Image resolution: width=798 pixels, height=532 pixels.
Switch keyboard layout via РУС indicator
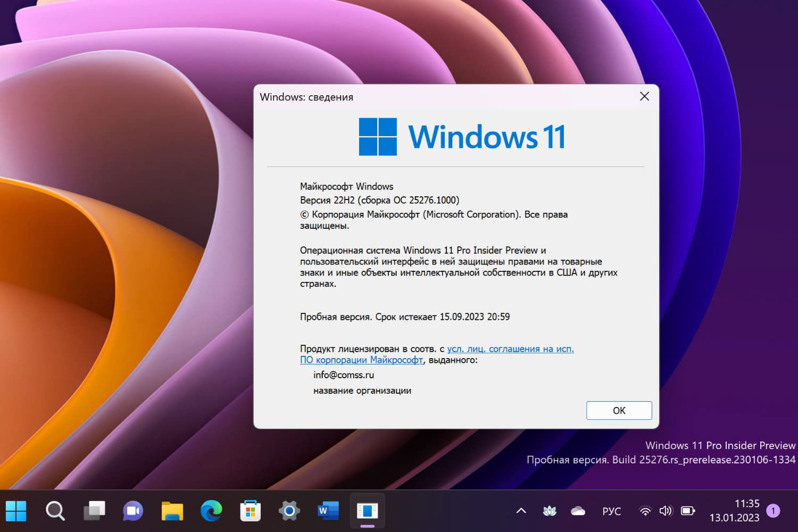click(611, 511)
